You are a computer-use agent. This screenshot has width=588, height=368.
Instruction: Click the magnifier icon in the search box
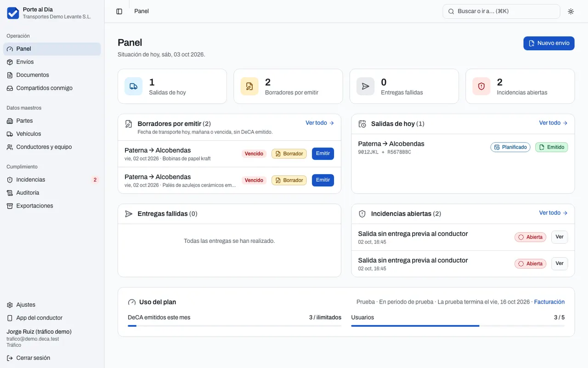tap(451, 11)
